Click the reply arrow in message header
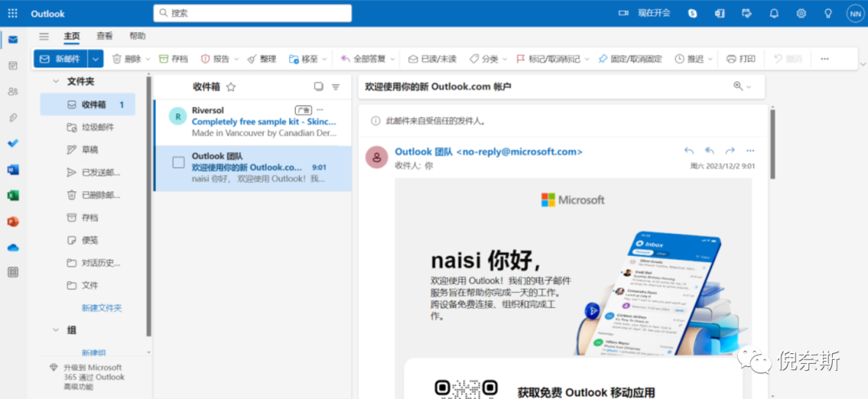Image resolution: width=868 pixels, height=399 pixels. point(689,151)
